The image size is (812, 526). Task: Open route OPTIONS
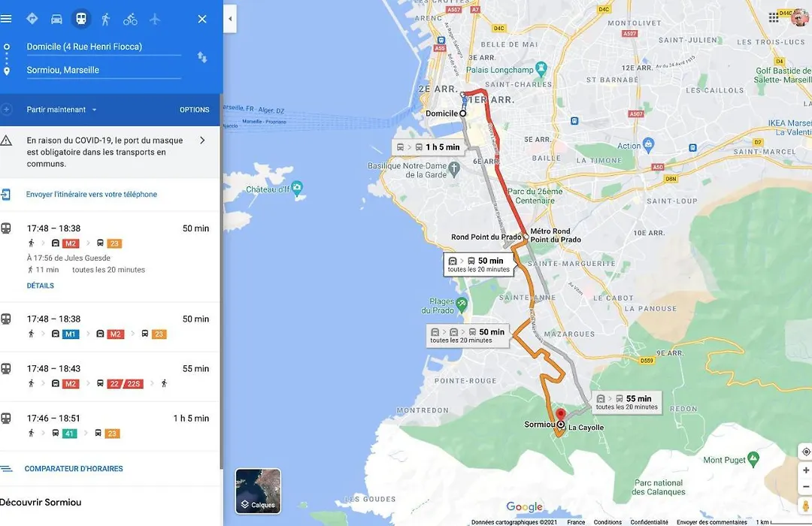coord(194,110)
